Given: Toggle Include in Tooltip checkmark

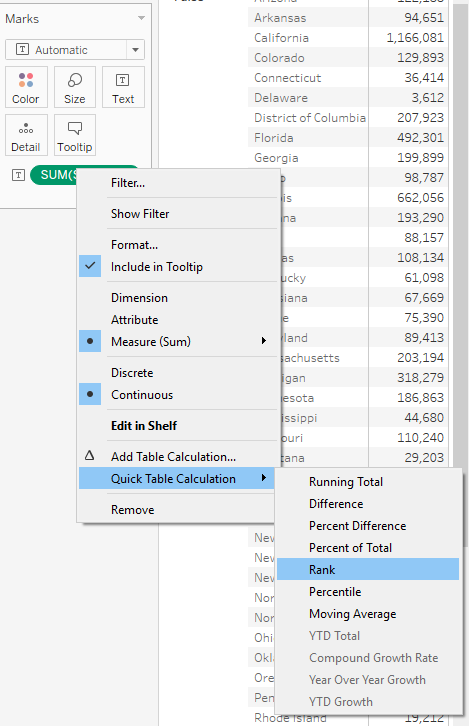Looking at the screenshot, I should 90,266.
